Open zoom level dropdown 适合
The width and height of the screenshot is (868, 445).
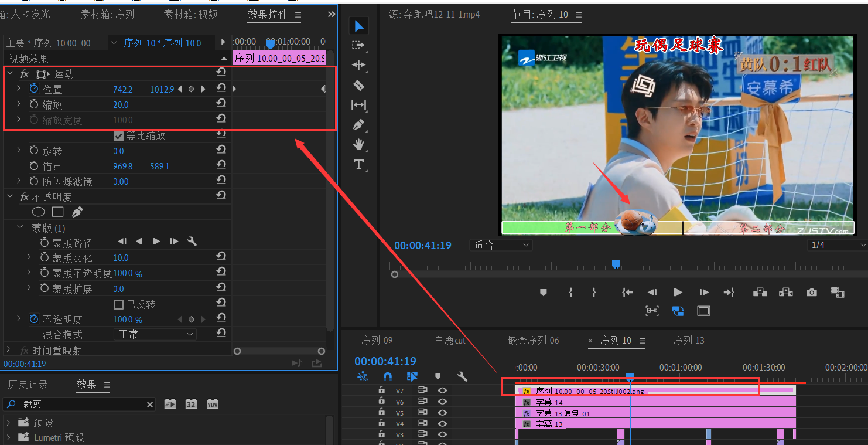pos(501,245)
